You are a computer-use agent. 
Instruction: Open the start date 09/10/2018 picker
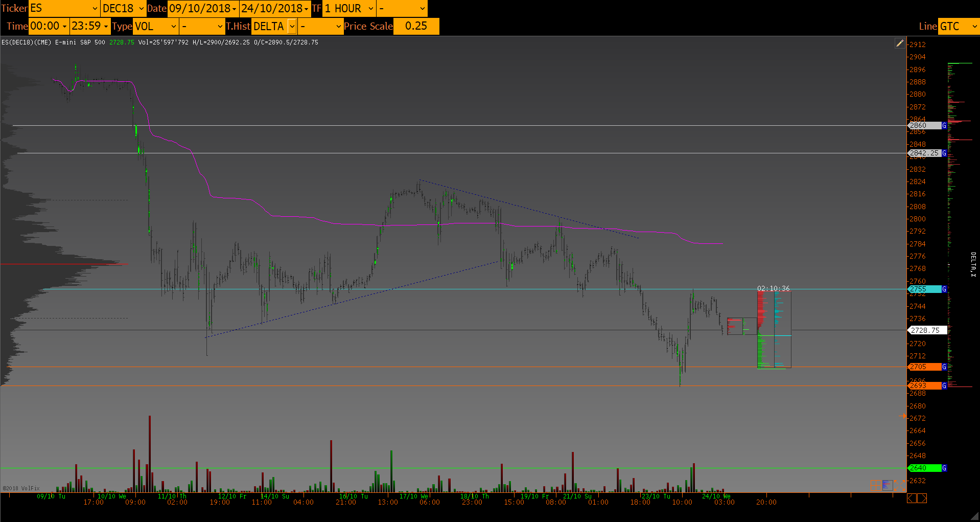coord(234,9)
